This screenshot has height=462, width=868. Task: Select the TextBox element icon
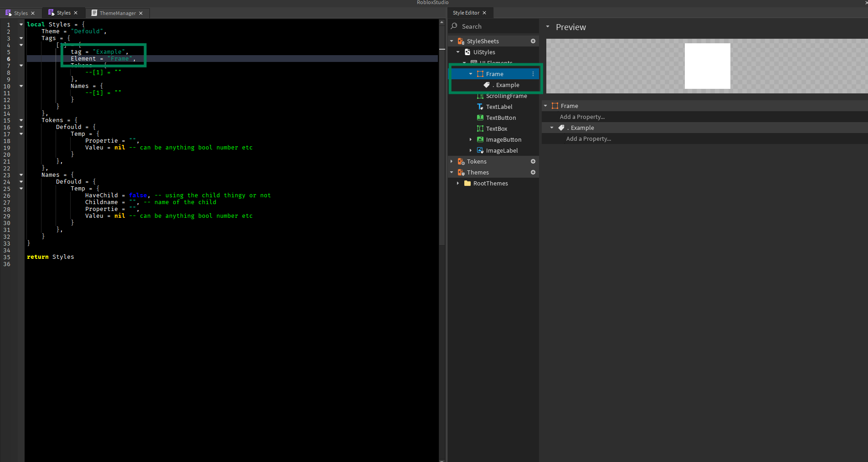(x=481, y=128)
